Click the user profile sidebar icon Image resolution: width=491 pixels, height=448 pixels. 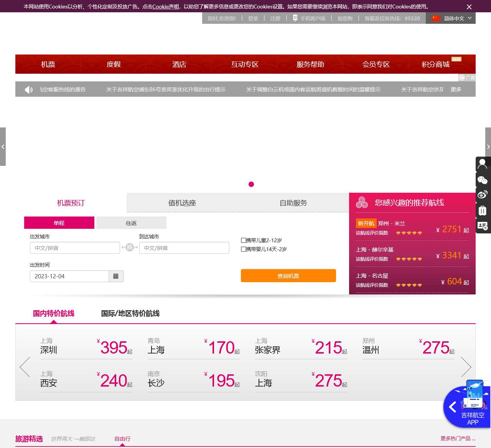483,164
